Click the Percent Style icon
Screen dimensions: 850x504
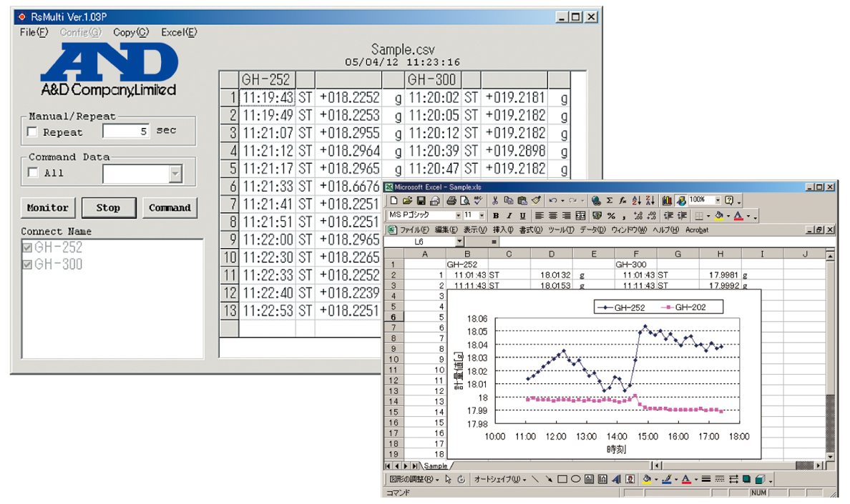click(x=612, y=215)
